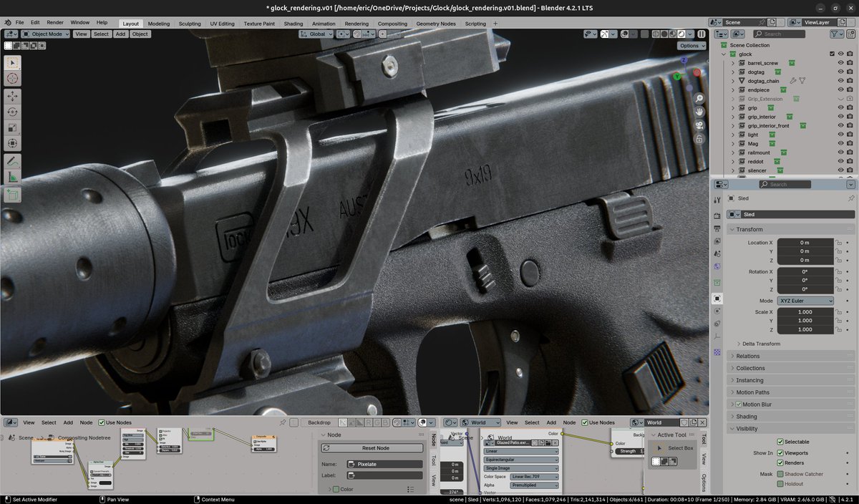Click the lock camera to view gizmo
Screen dimensions: 859x504
coord(699,139)
